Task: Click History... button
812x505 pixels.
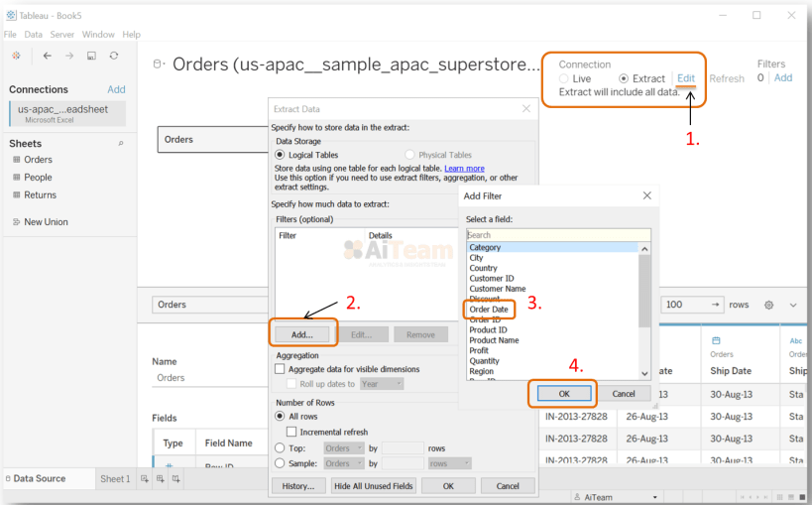Action: click(x=298, y=486)
